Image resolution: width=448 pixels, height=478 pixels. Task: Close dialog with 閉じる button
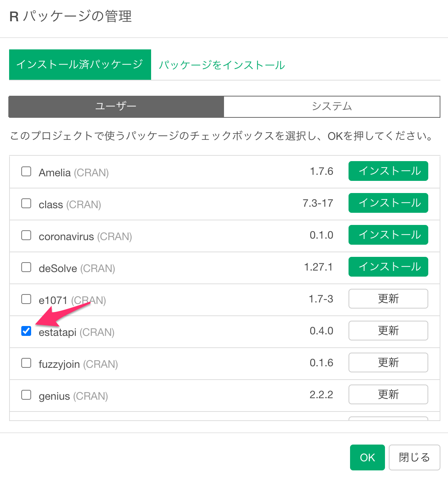(x=414, y=457)
